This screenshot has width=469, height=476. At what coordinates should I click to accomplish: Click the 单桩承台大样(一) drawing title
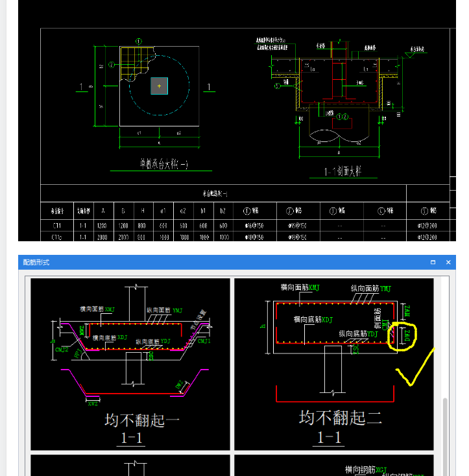pos(163,164)
